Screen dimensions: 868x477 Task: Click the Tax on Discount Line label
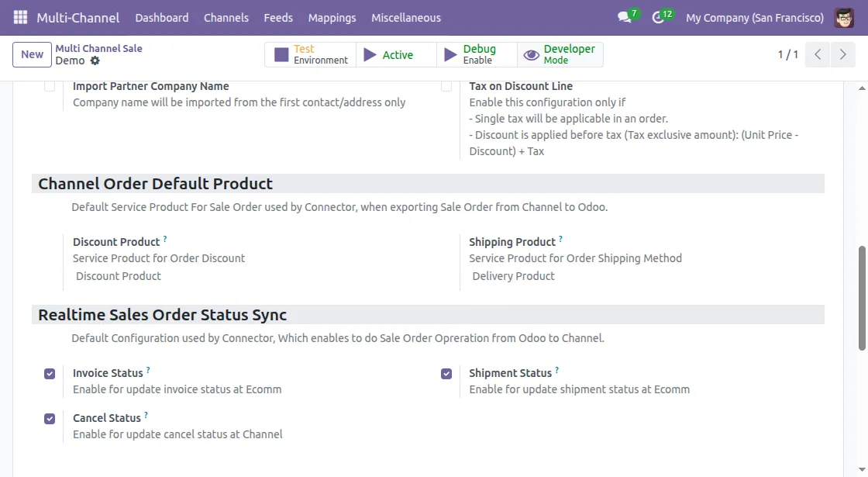click(x=521, y=86)
